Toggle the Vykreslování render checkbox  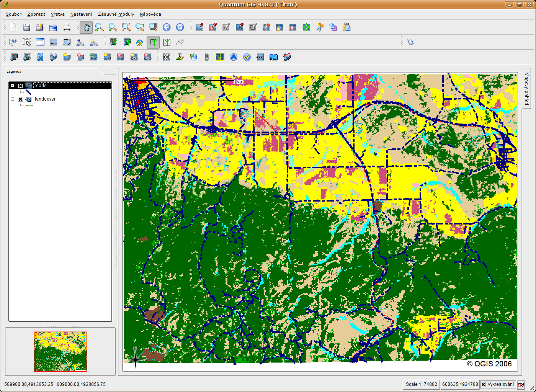[x=484, y=384]
